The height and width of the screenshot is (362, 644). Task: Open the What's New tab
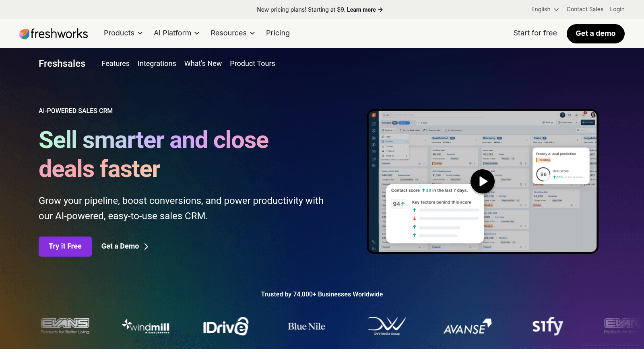click(203, 64)
